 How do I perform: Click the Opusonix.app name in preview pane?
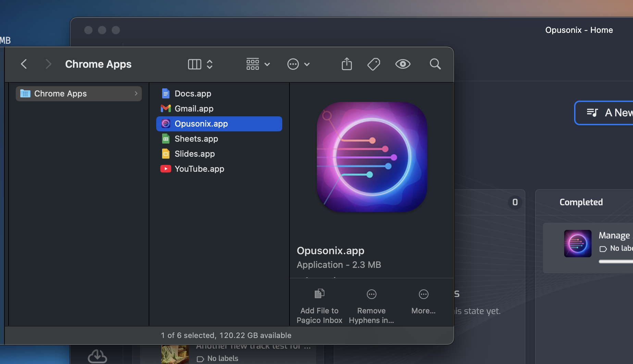pos(331,250)
